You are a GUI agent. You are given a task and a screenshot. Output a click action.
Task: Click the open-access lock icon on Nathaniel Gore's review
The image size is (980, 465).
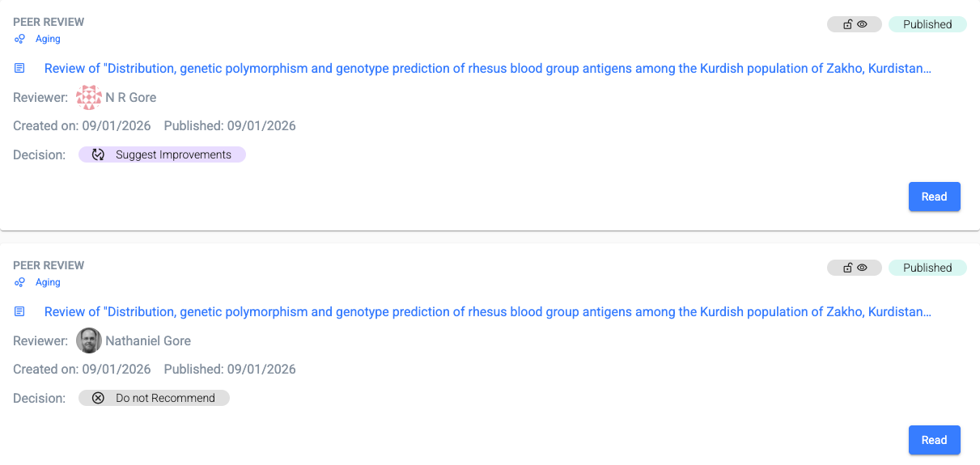pos(847,268)
